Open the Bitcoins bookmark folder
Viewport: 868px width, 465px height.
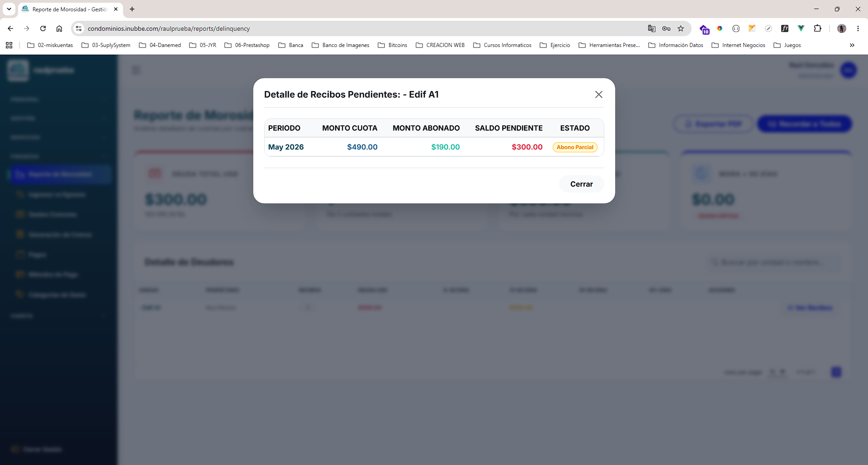[393, 45]
